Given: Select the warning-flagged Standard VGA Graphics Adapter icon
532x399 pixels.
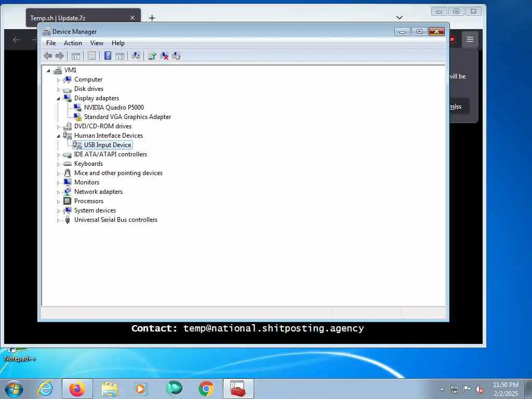Looking at the screenshot, I should coord(77,117).
